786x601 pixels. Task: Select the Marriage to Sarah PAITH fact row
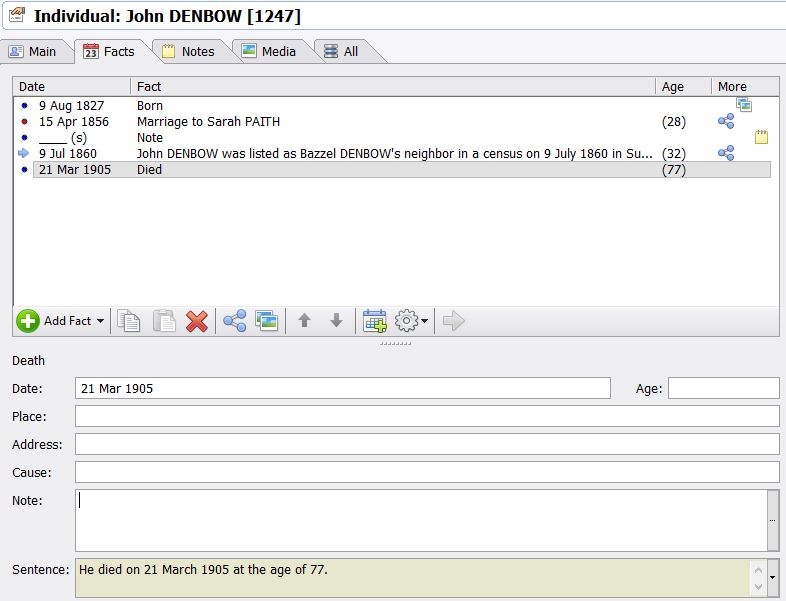click(x=208, y=121)
